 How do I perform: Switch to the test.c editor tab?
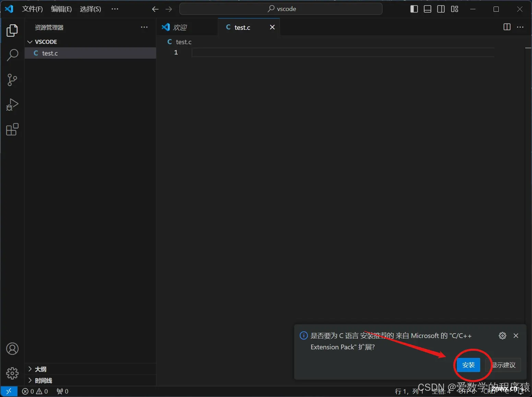[x=249, y=27]
